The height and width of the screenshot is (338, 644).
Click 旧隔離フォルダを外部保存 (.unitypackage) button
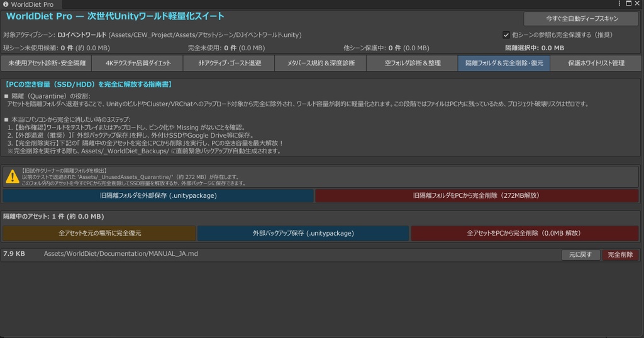tap(158, 195)
